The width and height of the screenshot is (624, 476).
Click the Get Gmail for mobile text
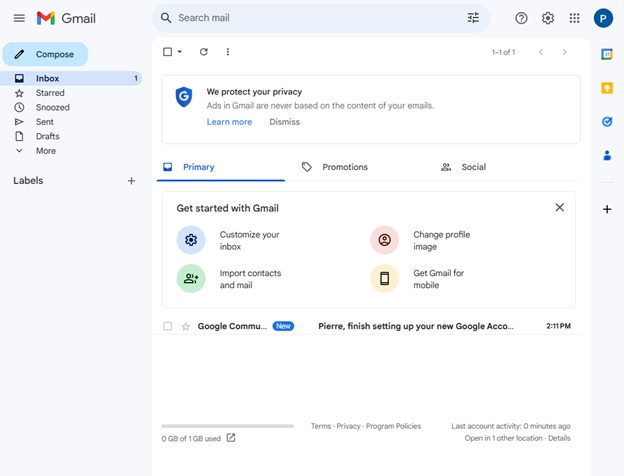(x=438, y=279)
